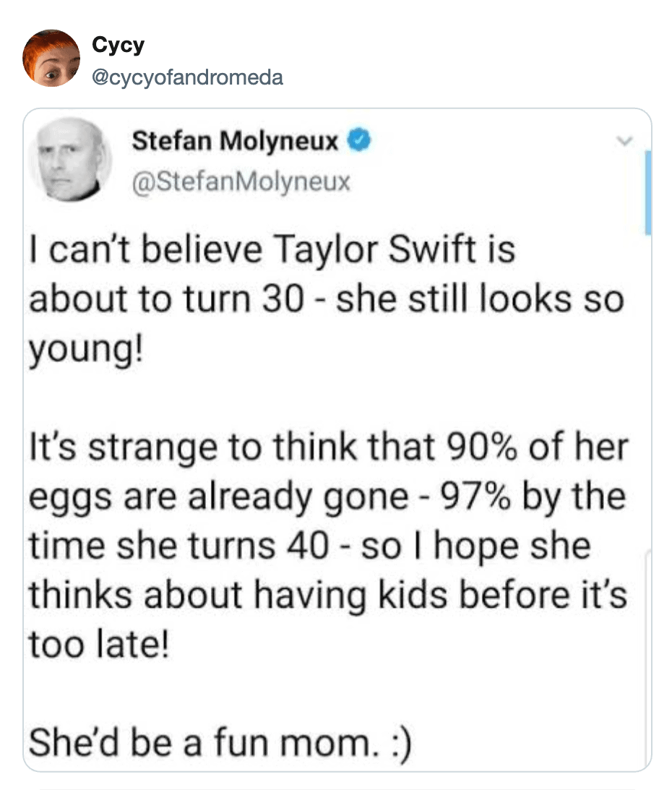The width and height of the screenshot is (672, 790).
Task: Click the ":)" smiley after the last line
Action: pyautogui.click(x=397, y=744)
